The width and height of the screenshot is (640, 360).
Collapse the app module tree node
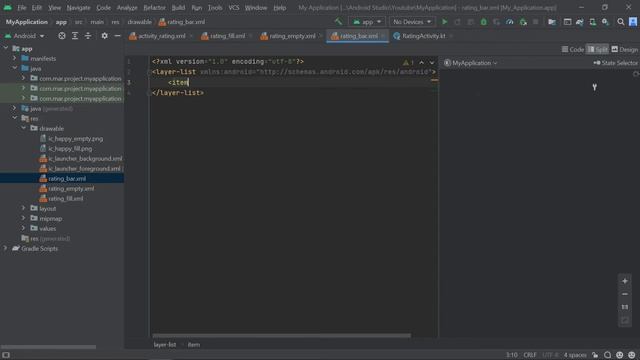pyautogui.click(x=6, y=48)
